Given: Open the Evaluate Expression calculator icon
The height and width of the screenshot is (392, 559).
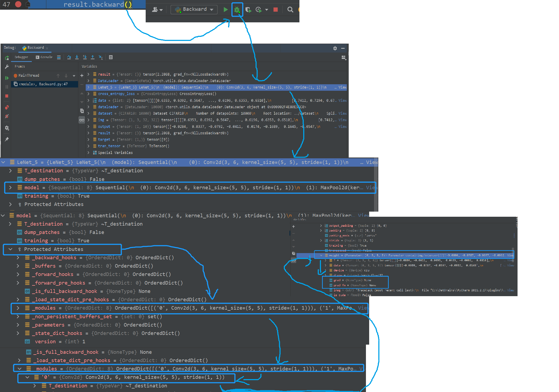Looking at the screenshot, I should tap(111, 57).
